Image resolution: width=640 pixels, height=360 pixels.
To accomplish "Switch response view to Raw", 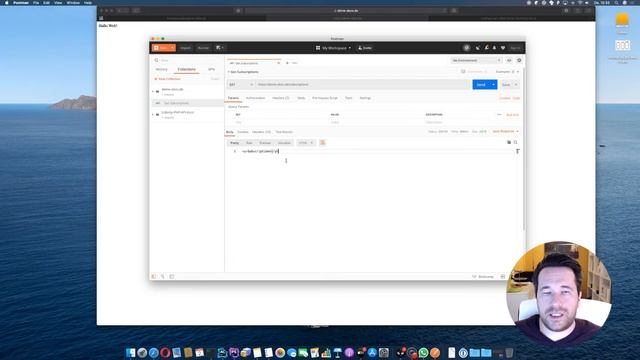I will click(249, 143).
